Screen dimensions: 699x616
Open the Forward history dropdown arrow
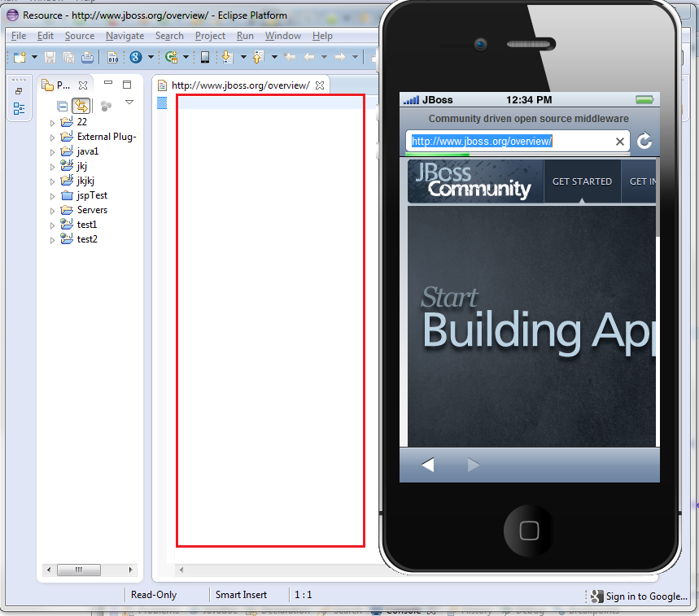[356, 57]
